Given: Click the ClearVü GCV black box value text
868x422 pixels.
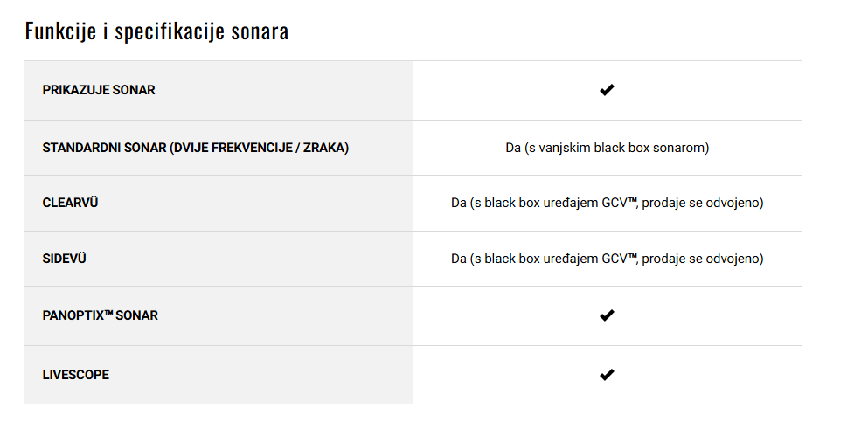Looking at the screenshot, I should (x=608, y=203).
